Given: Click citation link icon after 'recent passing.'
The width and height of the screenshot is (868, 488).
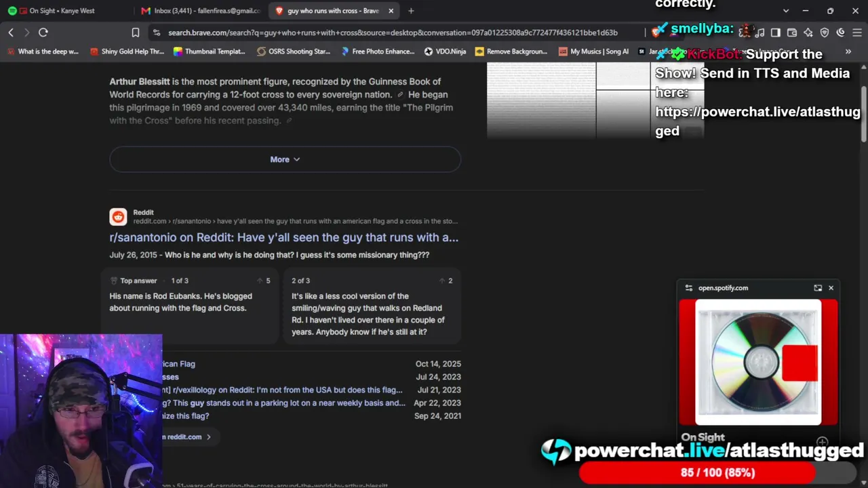Looking at the screenshot, I should 289,121.
